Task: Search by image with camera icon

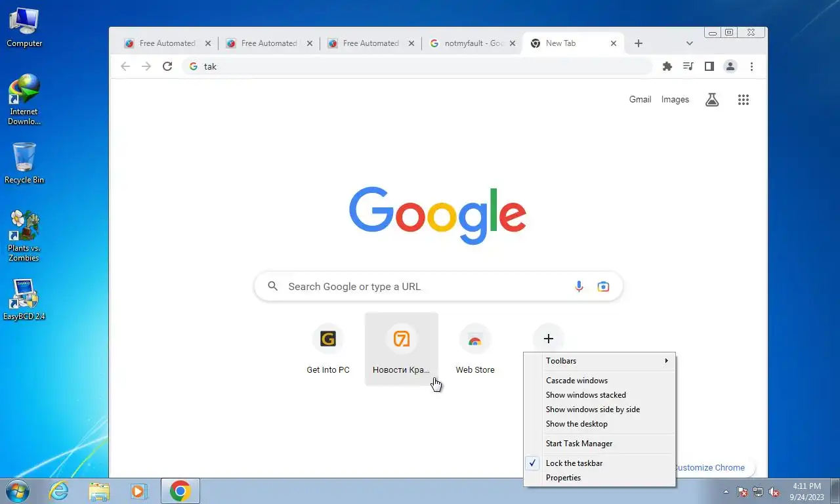Action: pyautogui.click(x=603, y=286)
